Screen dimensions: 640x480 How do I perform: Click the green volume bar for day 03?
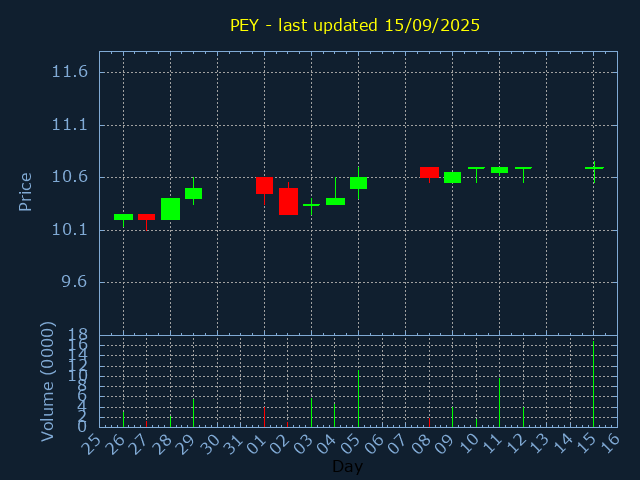[x=311, y=413]
